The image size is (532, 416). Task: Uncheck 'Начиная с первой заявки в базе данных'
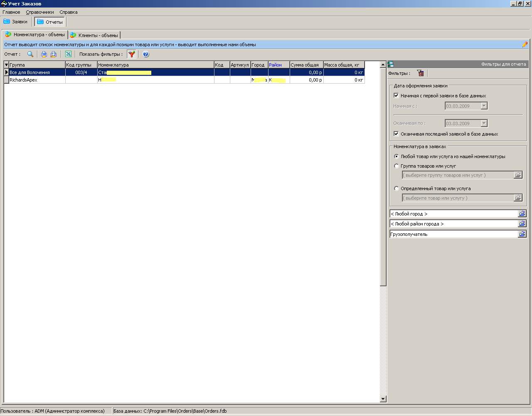(x=396, y=96)
